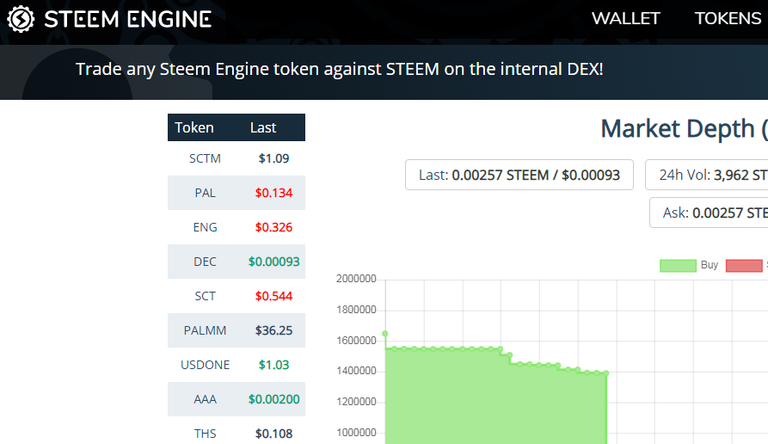
Task: Toggle the green Buy legend swatch
Action: [678, 266]
